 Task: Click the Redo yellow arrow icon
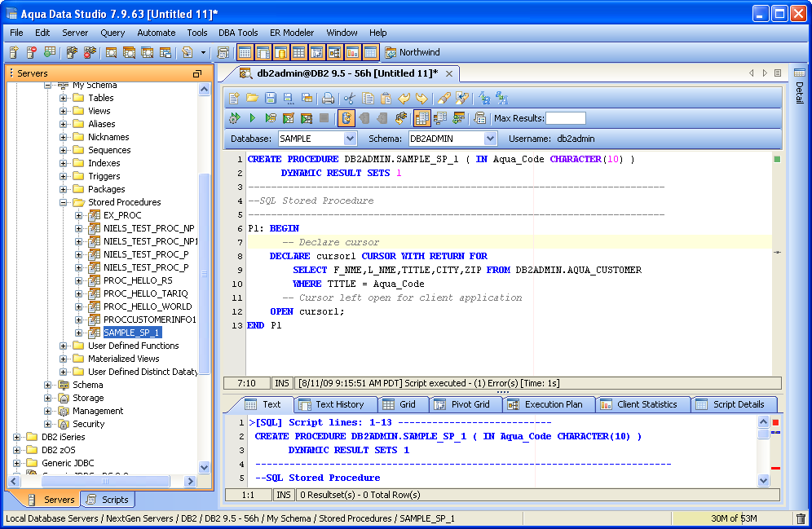[x=422, y=98]
